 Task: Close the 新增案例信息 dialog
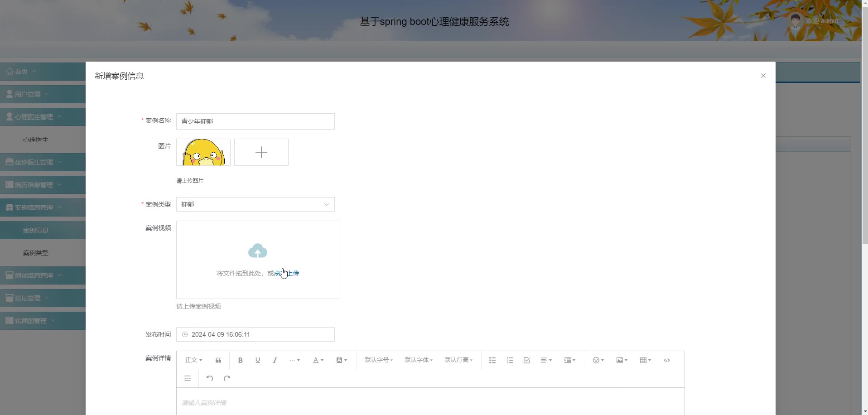tap(763, 76)
